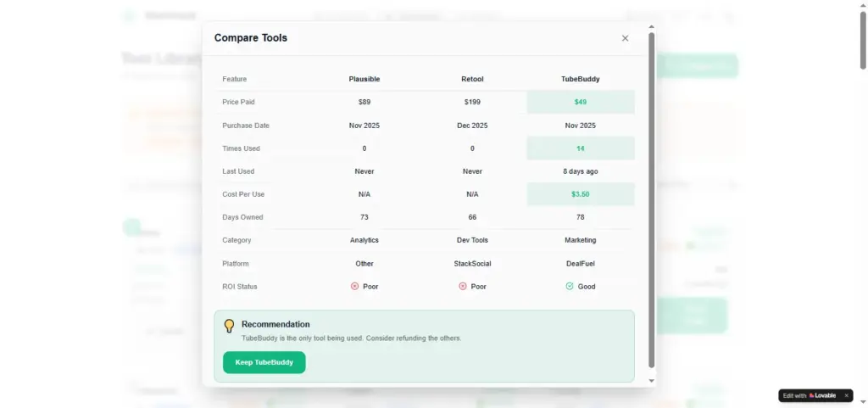Click the Compare Tools dialog title
This screenshot has height=408, width=868.
click(x=251, y=38)
